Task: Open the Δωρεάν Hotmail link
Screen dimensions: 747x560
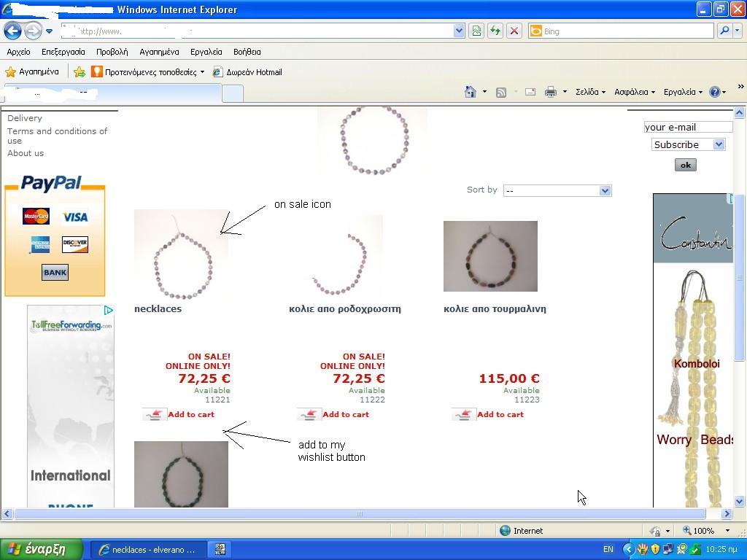Action: [247, 72]
